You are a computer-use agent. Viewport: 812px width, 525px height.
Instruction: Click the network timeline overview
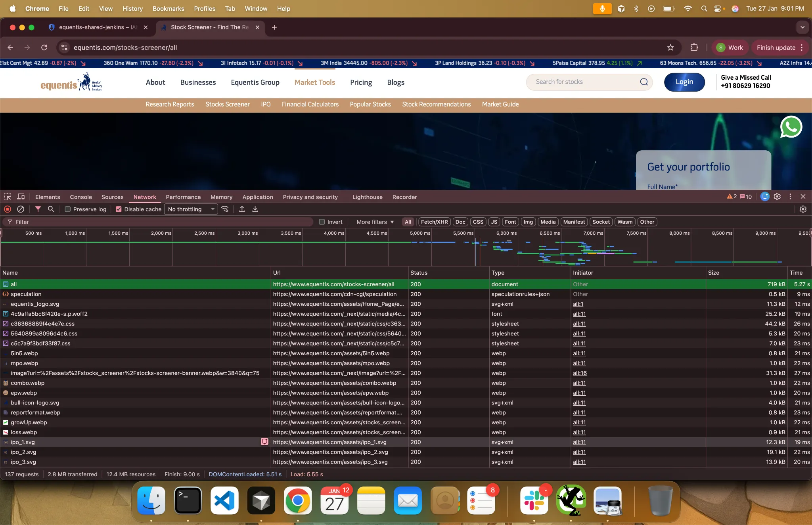[x=406, y=247]
